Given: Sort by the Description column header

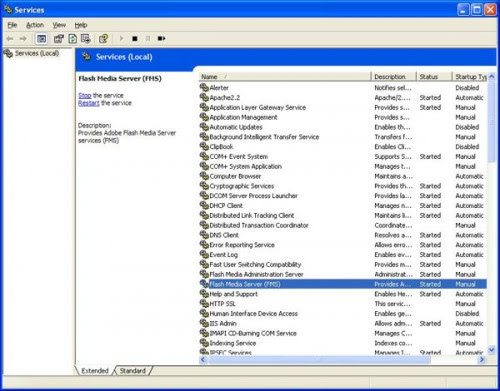Looking at the screenshot, I should point(394,77).
